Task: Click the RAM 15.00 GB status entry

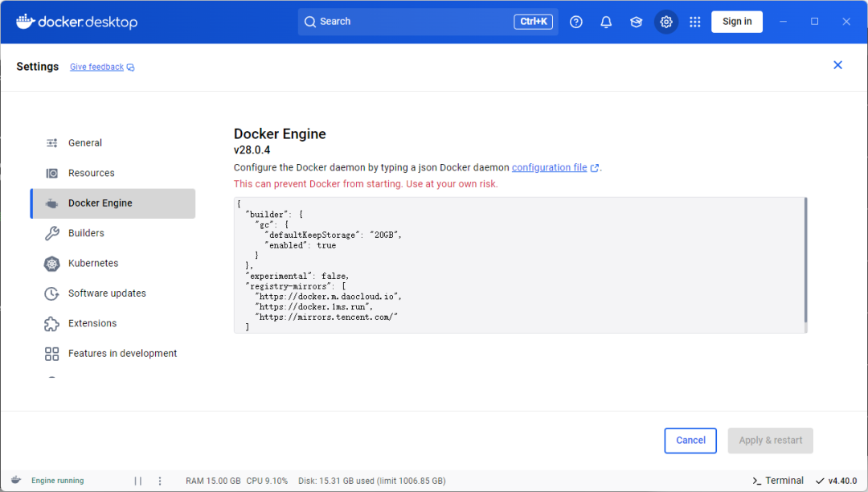Action: (213, 481)
